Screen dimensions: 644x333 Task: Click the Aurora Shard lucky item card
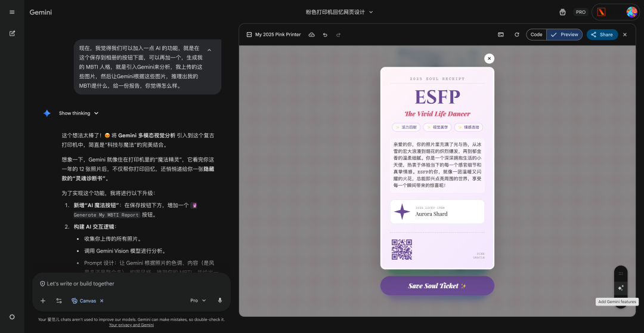(x=437, y=212)
